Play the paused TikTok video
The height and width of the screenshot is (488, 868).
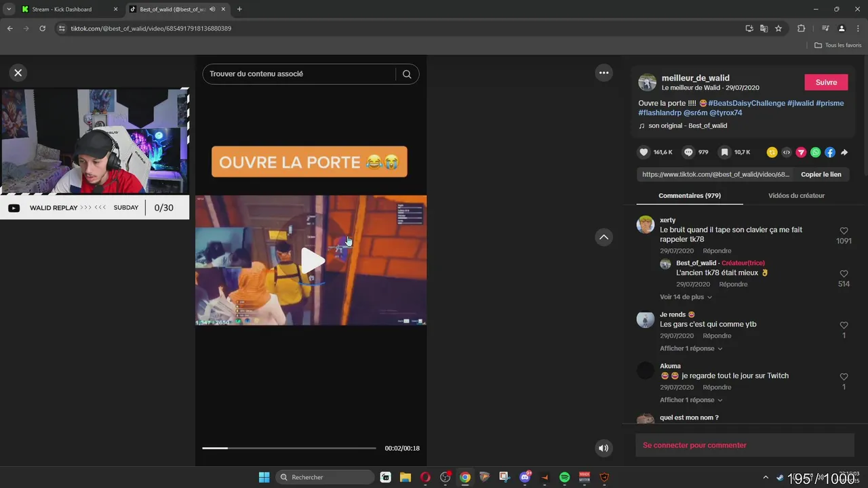coord(312,261)
